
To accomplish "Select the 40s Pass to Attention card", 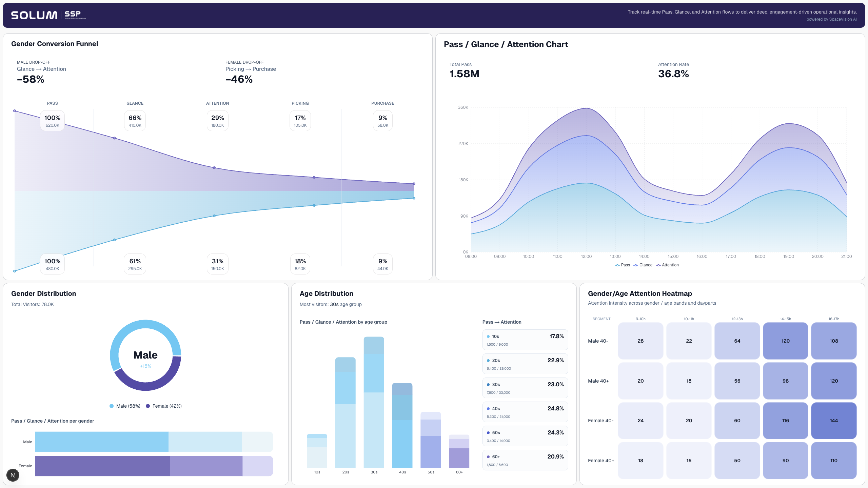I will (x=525, y=412).
